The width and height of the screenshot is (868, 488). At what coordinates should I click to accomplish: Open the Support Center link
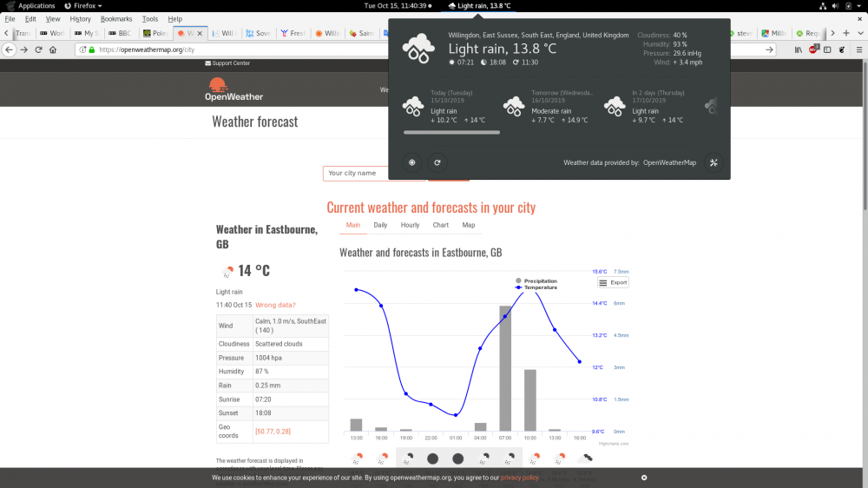[227, 63]
